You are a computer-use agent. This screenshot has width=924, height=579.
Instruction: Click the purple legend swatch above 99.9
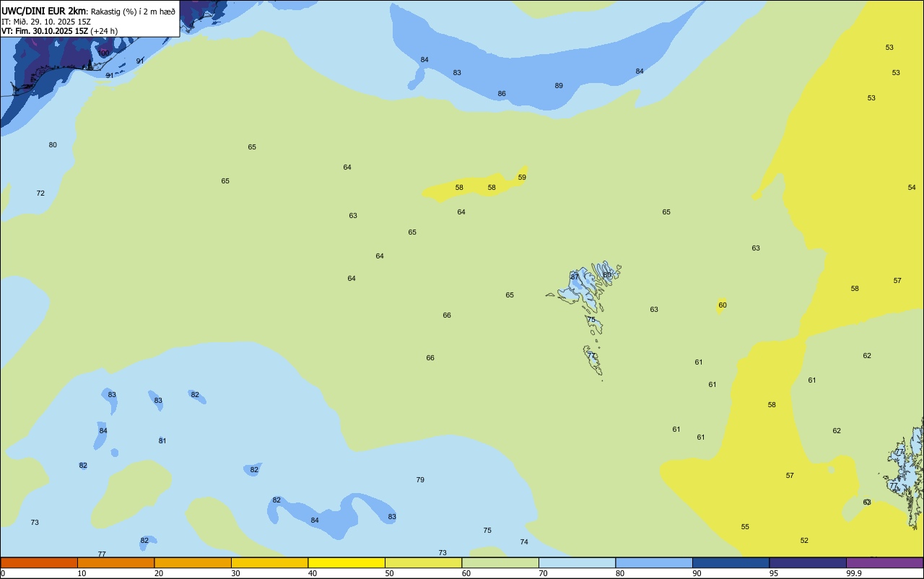click(885, 562)
